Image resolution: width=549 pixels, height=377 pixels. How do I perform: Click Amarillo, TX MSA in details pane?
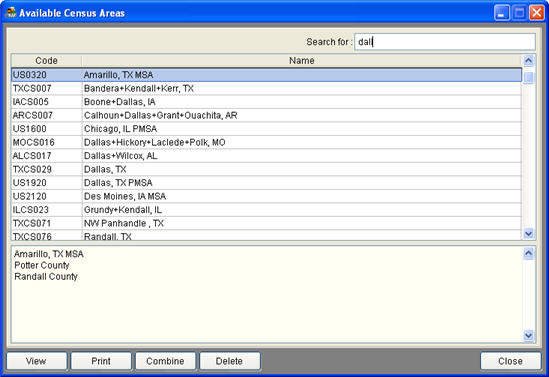49,254
